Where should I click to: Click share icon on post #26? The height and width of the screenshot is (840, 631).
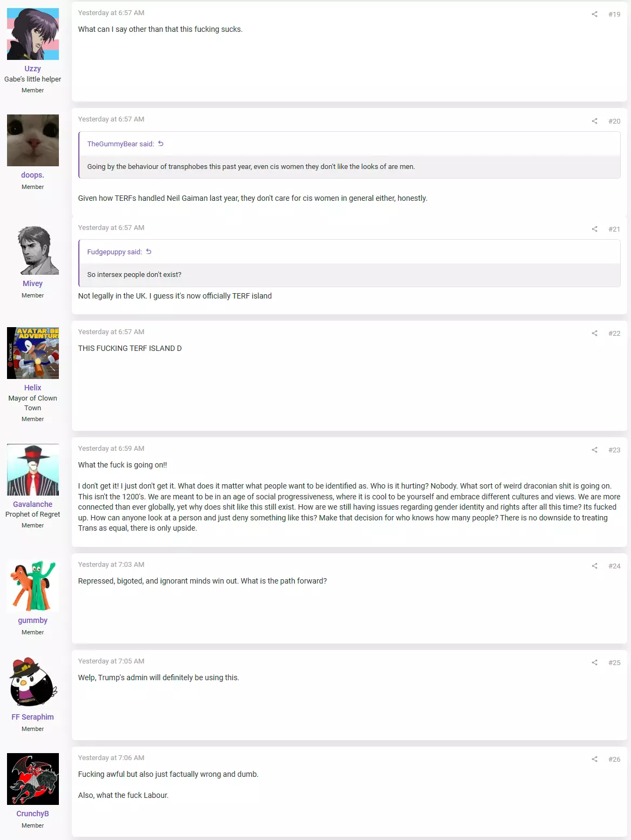594,759
